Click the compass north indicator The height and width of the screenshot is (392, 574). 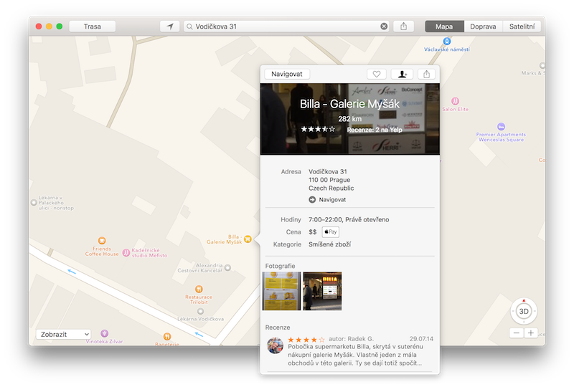tap(524, 300)
